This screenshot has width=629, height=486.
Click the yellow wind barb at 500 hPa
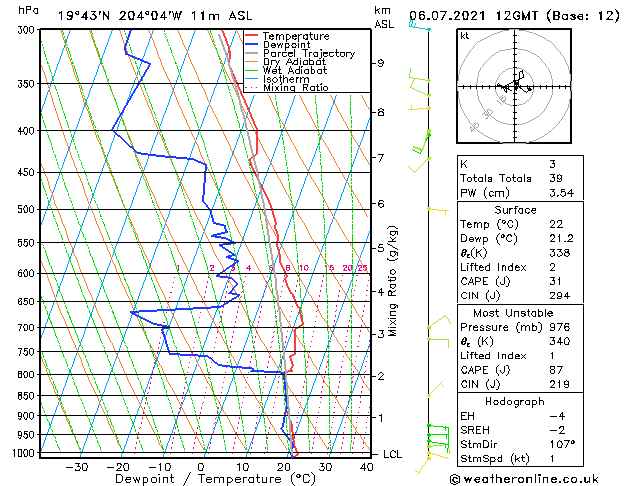click(438, 210)
